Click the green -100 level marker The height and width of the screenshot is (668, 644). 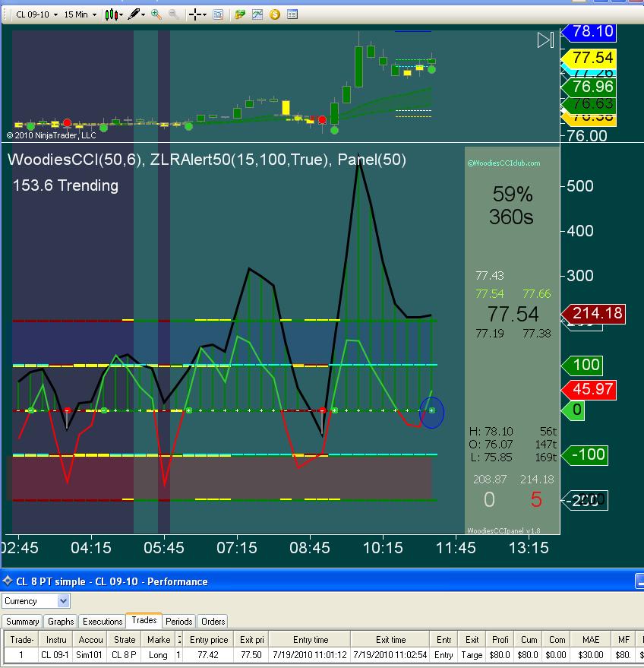585,454
